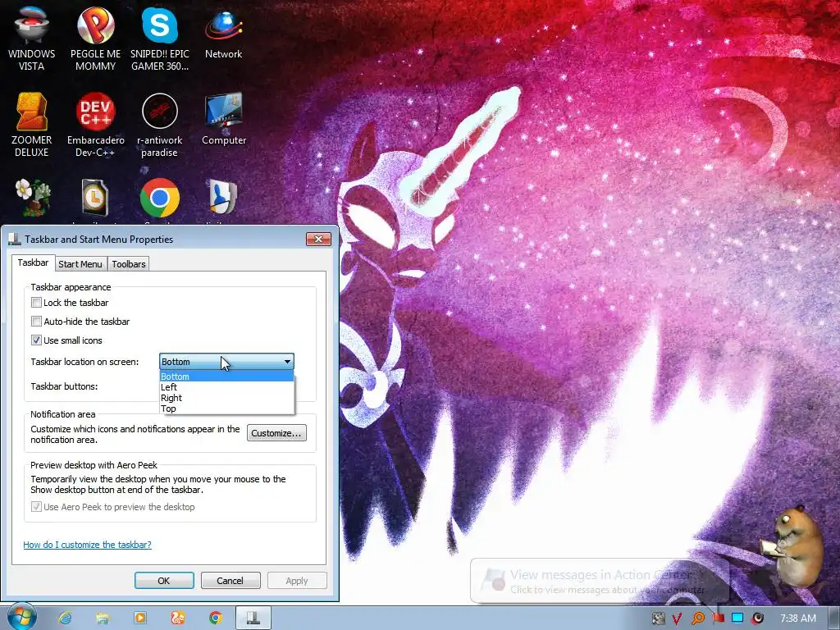This screenshot has height=630, width=840.
Task: Click the orange magnifier tray icon
Action: [697, 619]
